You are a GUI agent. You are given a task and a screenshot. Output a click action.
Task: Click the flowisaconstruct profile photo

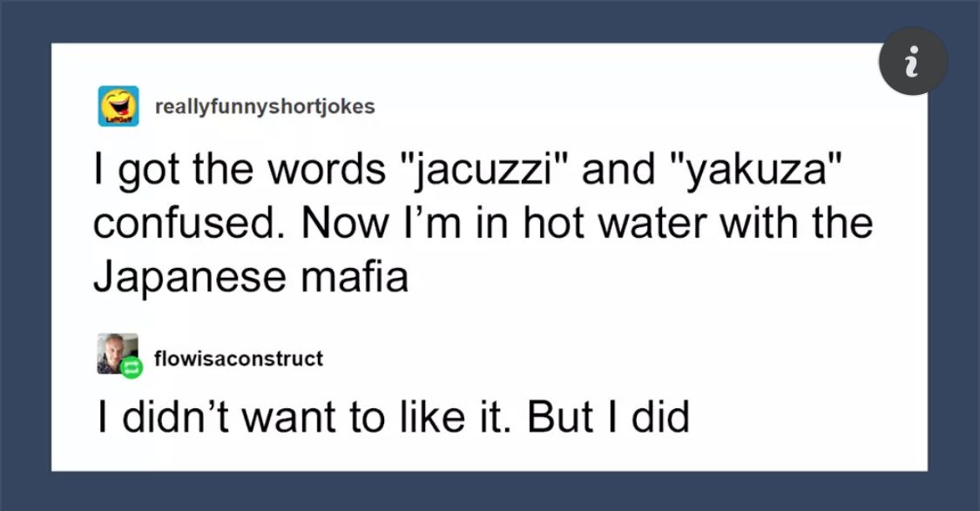pyautogui.click(x=118, y=353)
